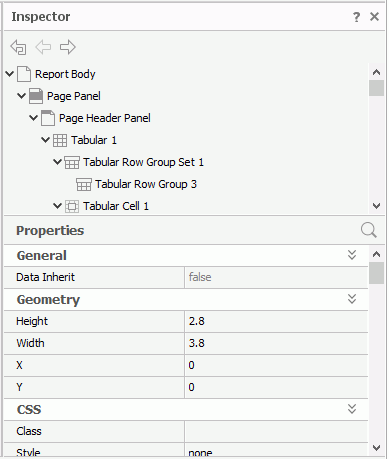The width and height of the screenshot is (389, 459).
Task: Edit the Height value 2.8
Action: pos(276,321)
